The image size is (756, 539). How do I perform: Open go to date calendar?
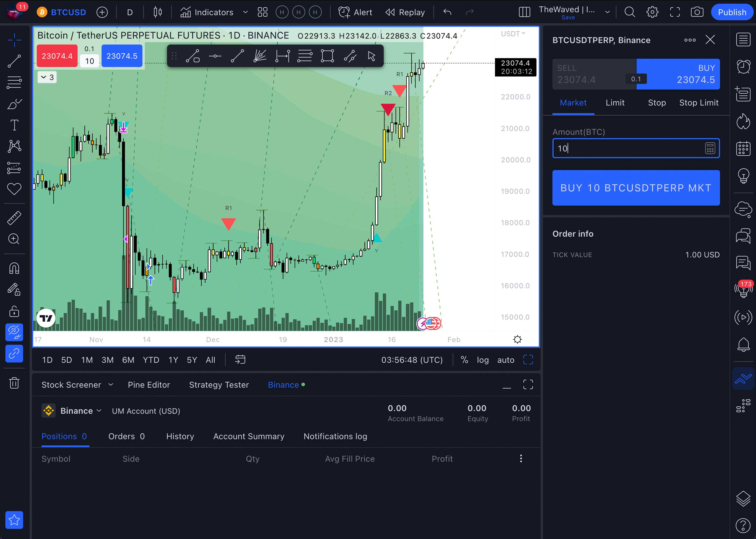(240, 360)
